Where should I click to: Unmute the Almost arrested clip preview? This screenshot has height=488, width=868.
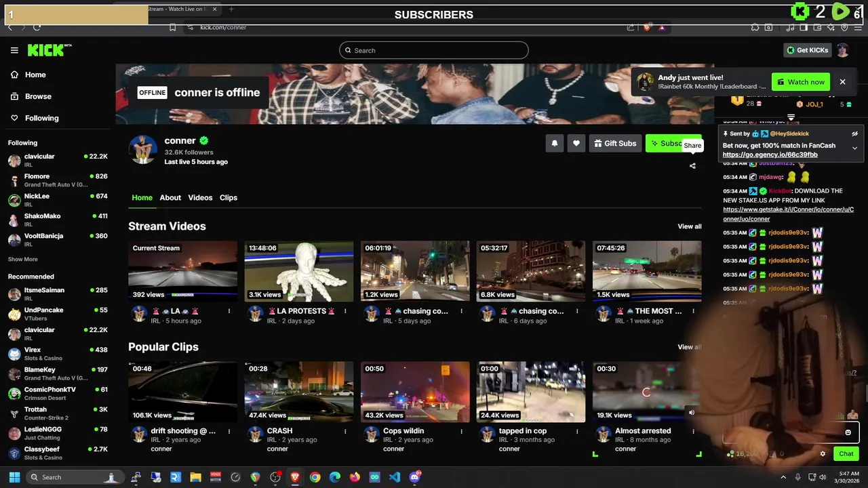pos(692,412)
